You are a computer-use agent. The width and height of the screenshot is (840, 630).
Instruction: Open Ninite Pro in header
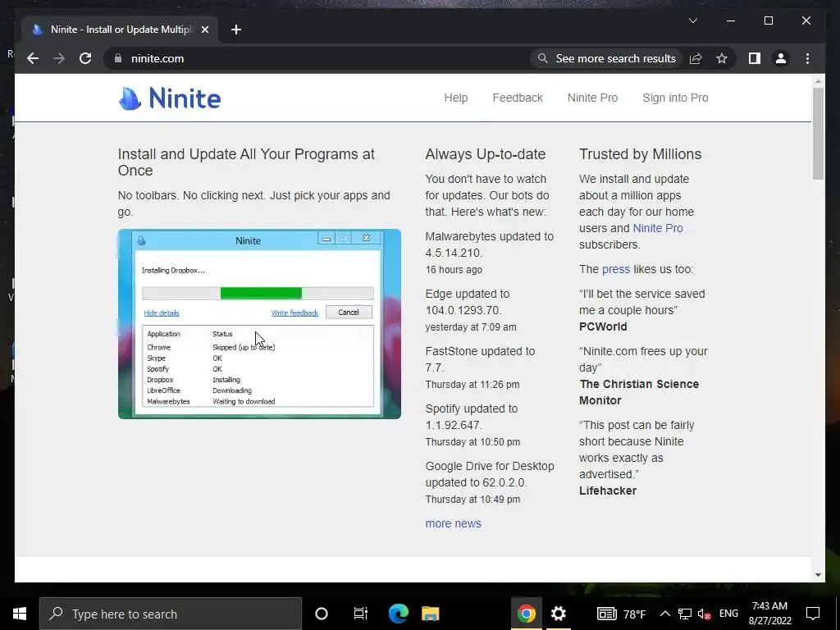[x=592, y=98]
